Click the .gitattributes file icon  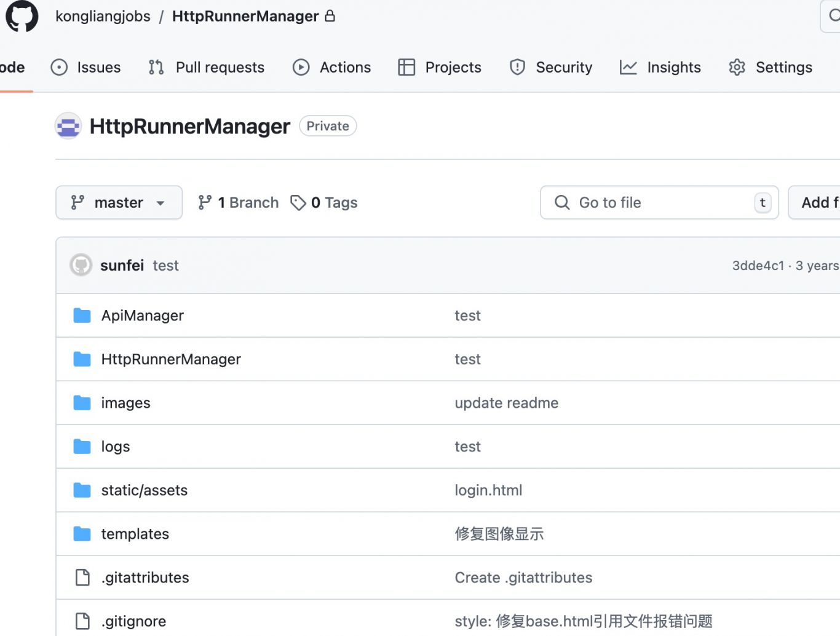tap(82, 578)
